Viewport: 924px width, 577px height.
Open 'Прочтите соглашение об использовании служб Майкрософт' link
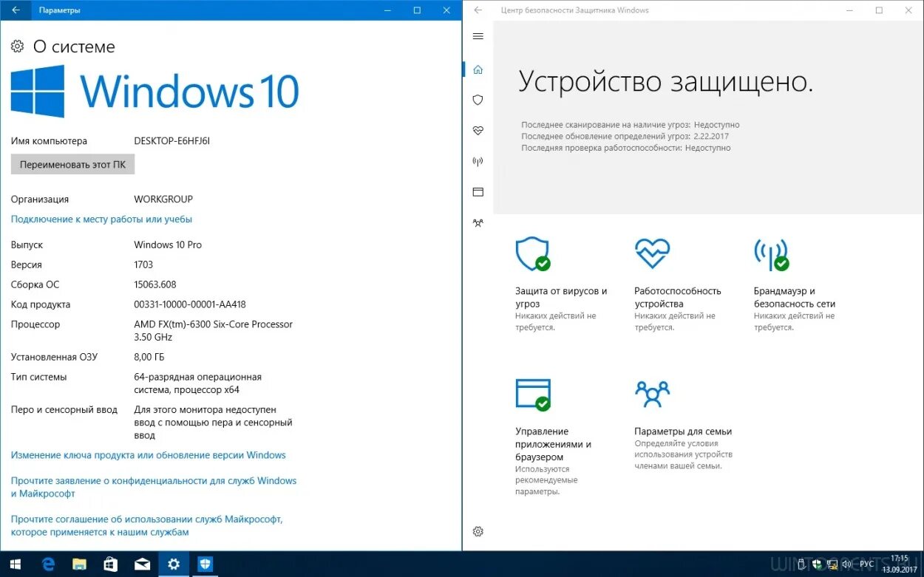tap(146, 525)
